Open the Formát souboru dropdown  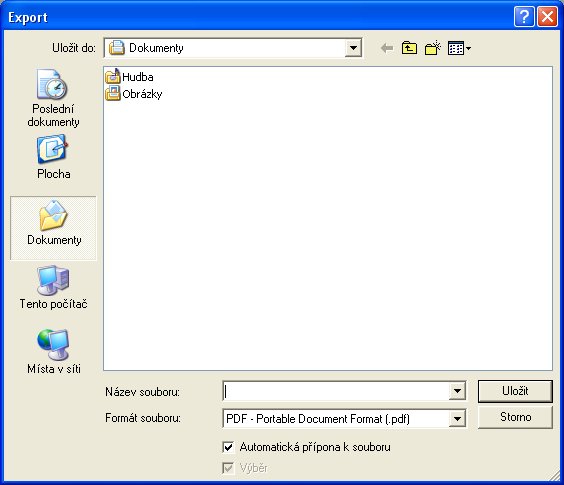coord(457,418)
